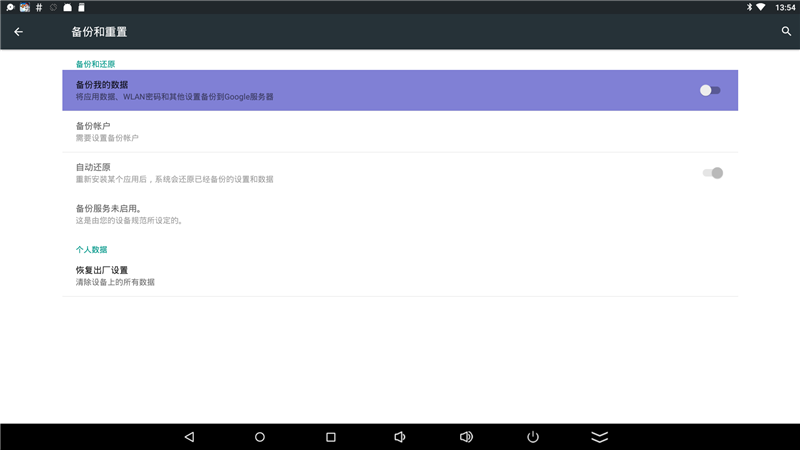Toggle the 自动还原 switch

click(712, 173)
